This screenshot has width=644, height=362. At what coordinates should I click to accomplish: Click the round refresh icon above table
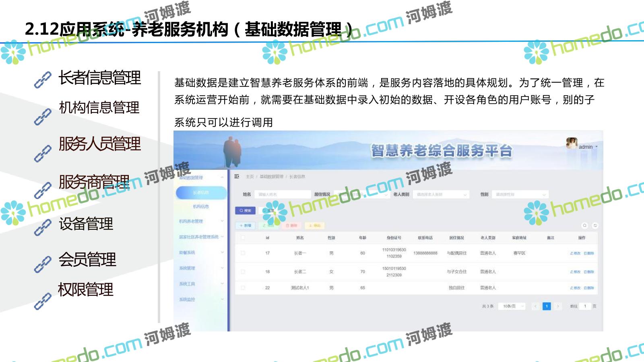(595, 225)
